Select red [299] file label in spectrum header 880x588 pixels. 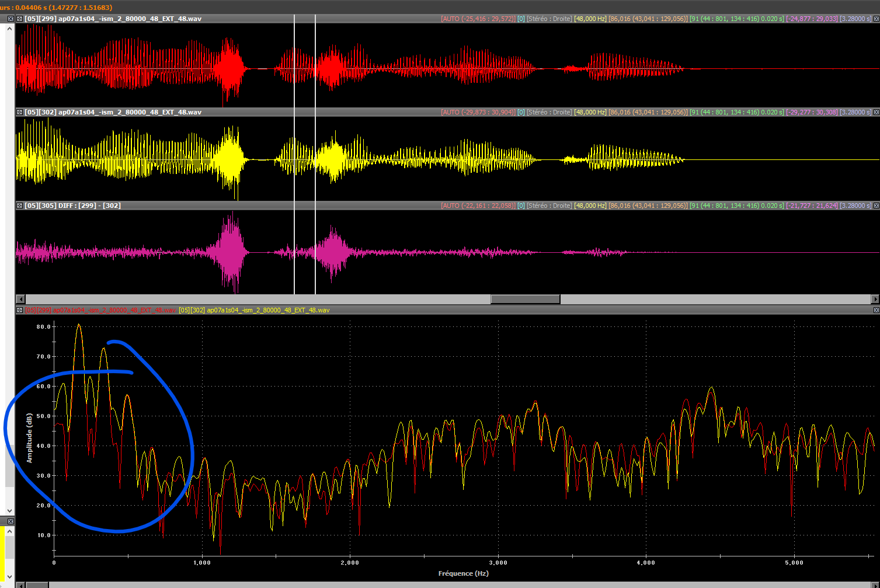point(100,310)
